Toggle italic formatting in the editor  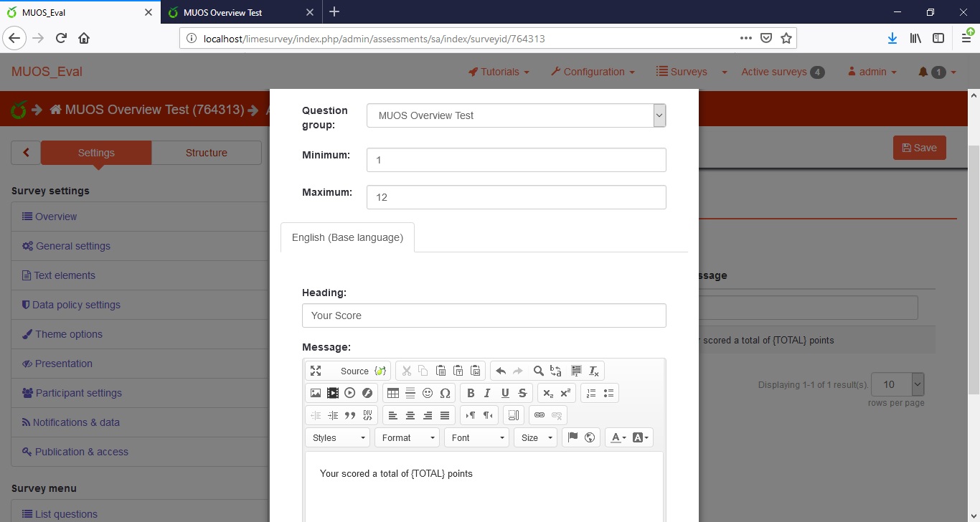(488, 393)
